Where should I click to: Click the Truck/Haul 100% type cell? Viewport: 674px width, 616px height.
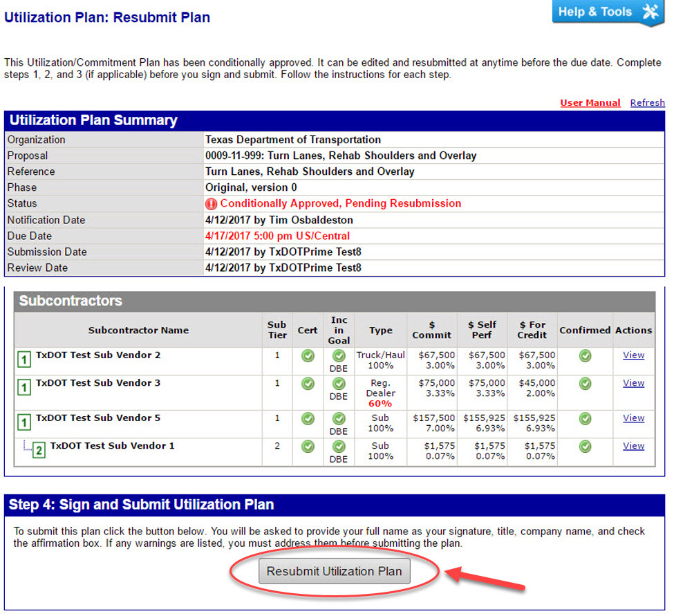381,360
